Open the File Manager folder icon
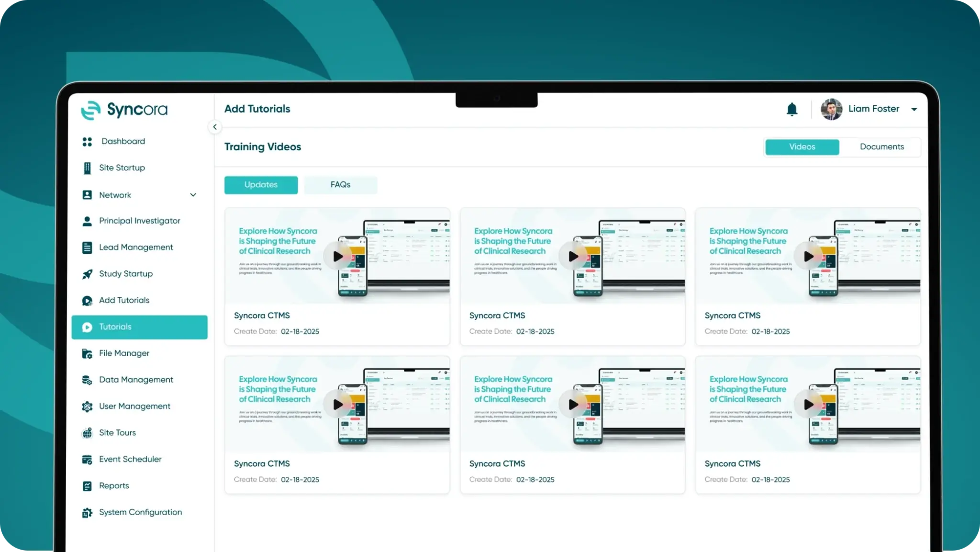 pyautogui.click(x=87, y=353)
